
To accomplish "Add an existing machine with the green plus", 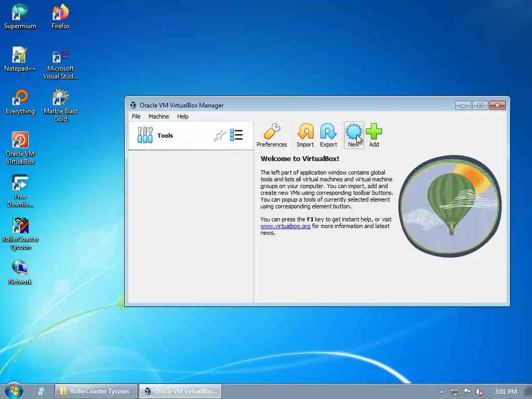I will pos(374,135).
